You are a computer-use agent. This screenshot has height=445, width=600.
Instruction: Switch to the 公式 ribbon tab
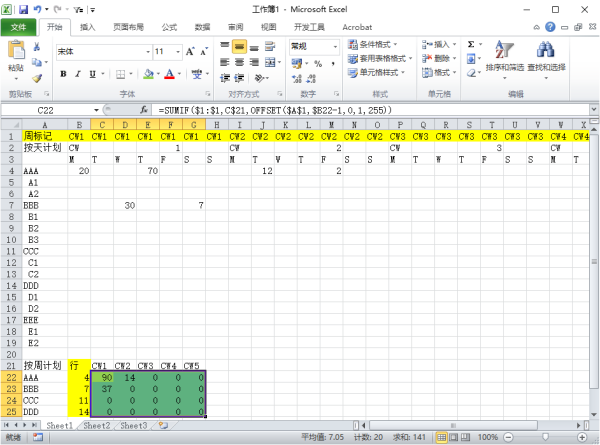(x=169, y=27)
